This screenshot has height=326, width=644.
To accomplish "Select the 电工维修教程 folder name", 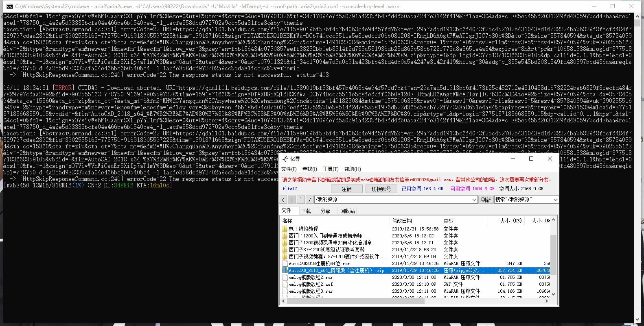I will pos(303,229).
